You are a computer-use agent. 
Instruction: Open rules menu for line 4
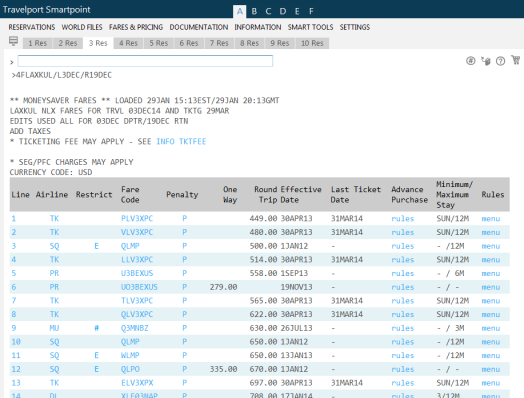click(491, 260)
